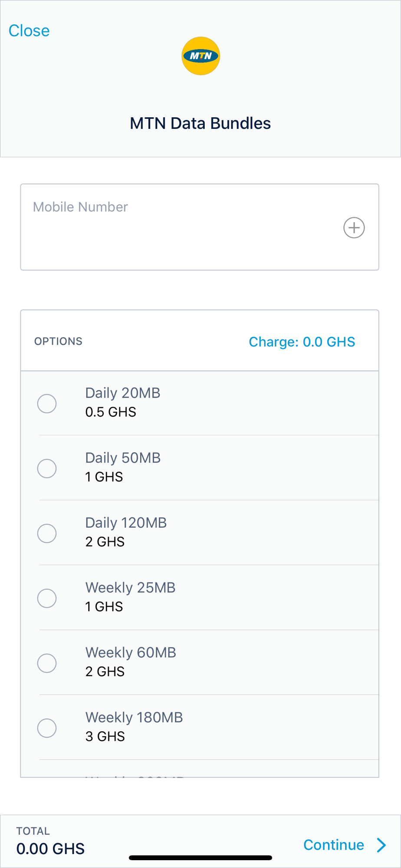Click the TOTAL 0.00 GHS amount
The width and height of the screenshot is (401, 868).
(50, 848)
